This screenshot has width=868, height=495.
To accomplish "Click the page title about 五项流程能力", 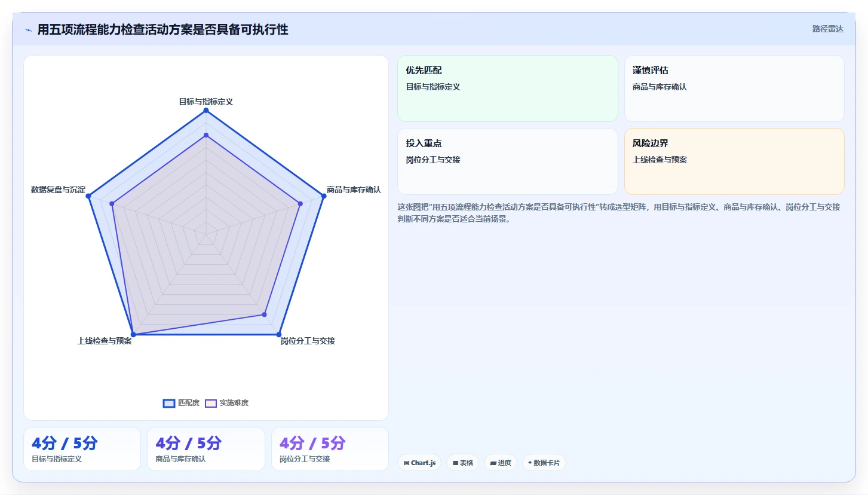I will (162, 30).
